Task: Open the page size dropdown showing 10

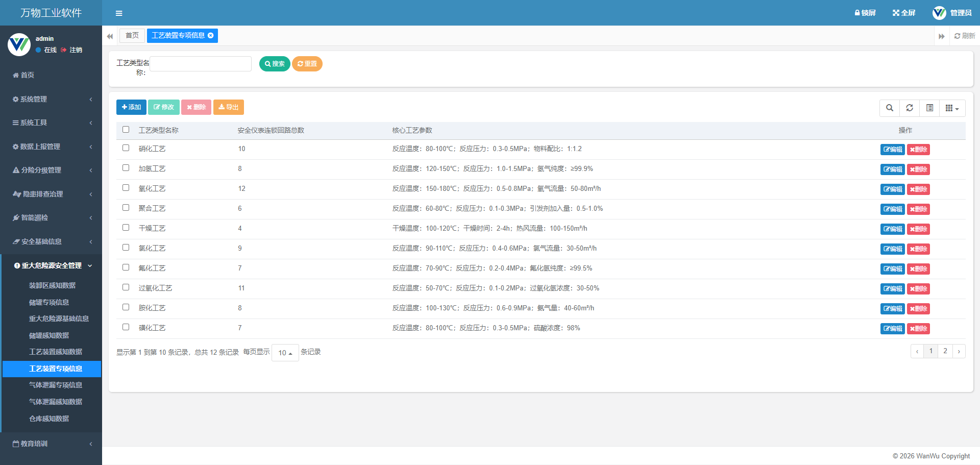Action: click(285, 353)
